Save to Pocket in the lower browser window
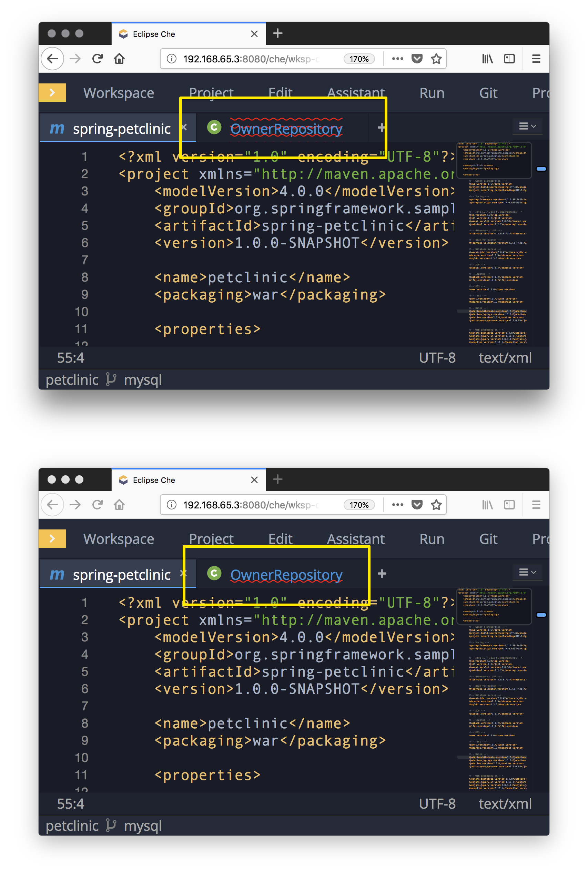 pos(417,505)
